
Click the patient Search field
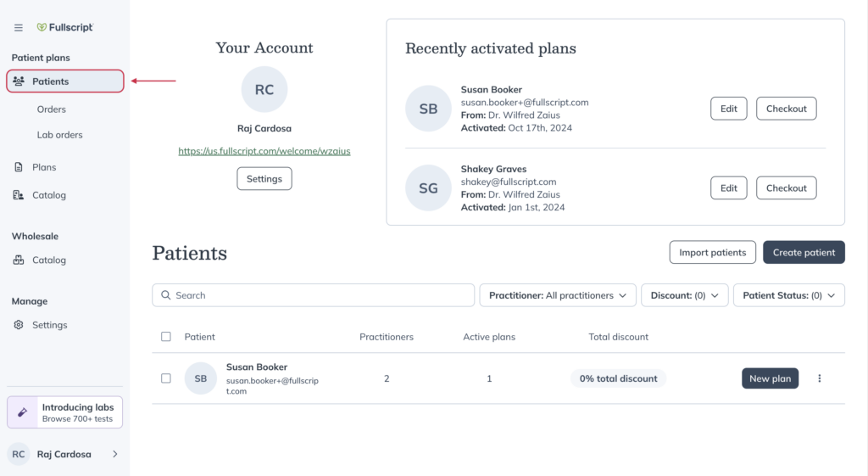click(x=314, y=295)
